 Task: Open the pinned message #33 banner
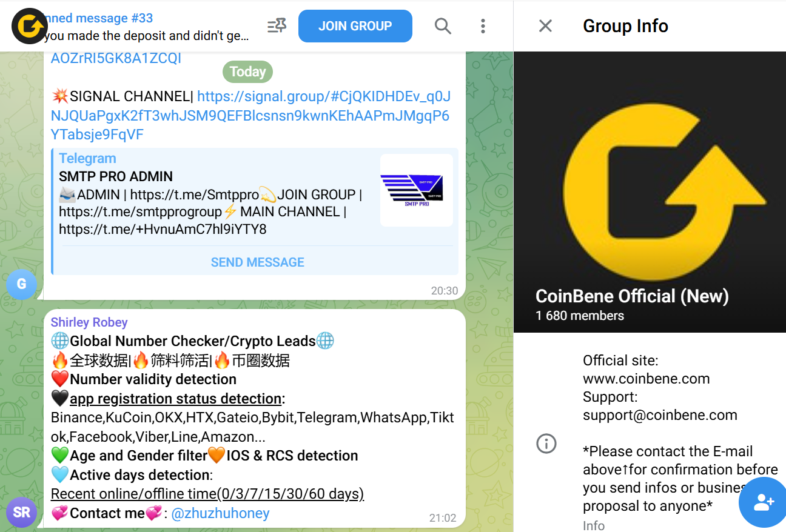(x=146, y=27)
